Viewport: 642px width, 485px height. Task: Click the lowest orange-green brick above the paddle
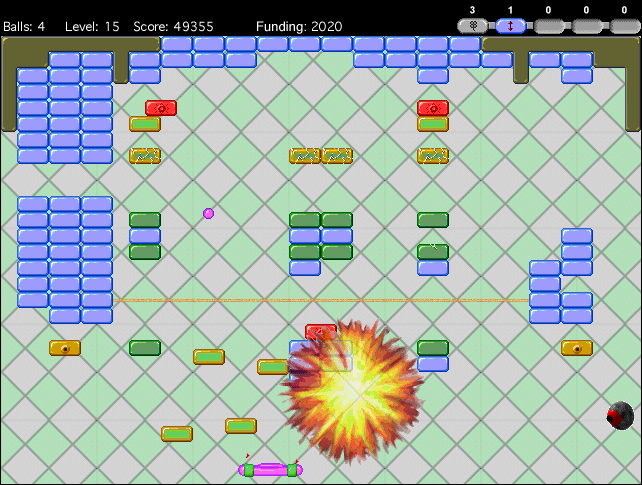pyautogui.click(x=177, y=434)
